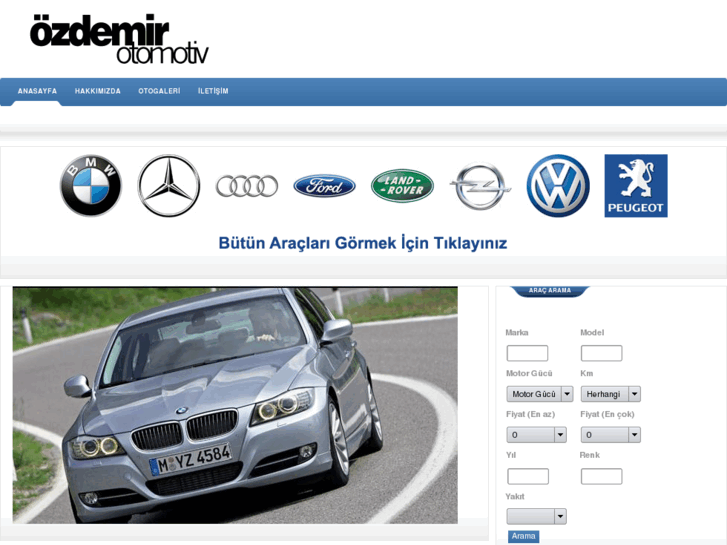Click the özdemir otomotiv site logo

119,39
